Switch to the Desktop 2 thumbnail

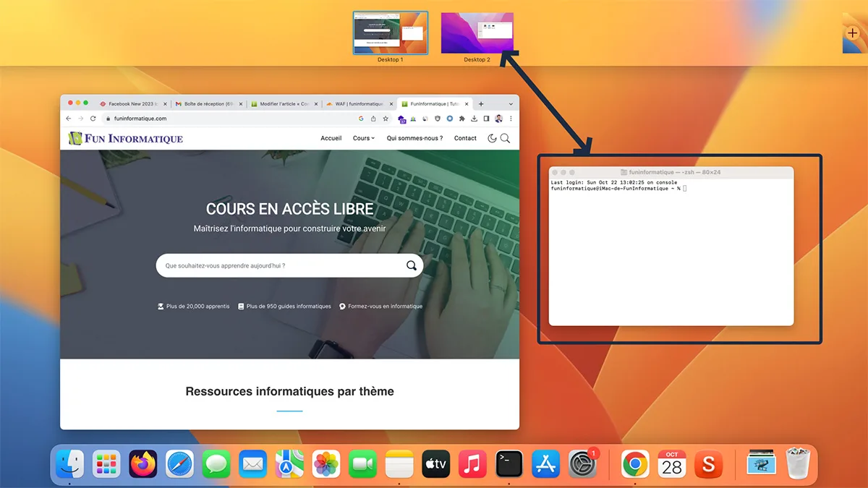click(x=477, y=33)
